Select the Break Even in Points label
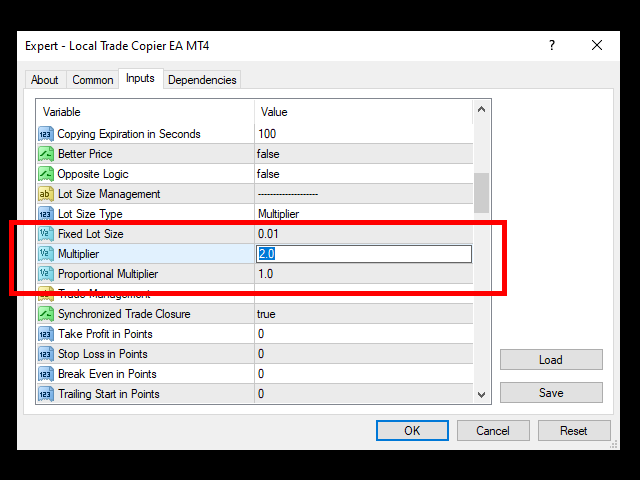This screenshot has width=640, height=480. [107, 374]
